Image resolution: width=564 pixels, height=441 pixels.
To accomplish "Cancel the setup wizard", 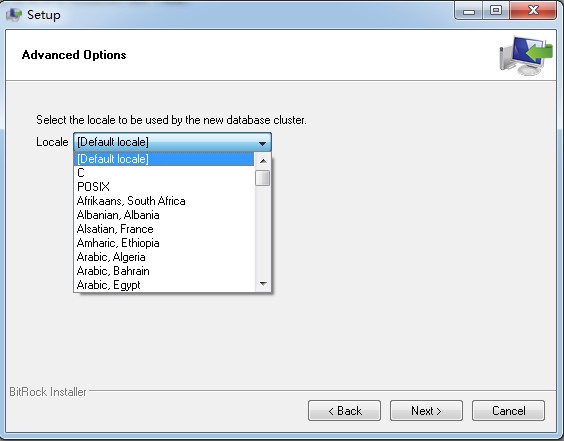I will coord(508,410).
